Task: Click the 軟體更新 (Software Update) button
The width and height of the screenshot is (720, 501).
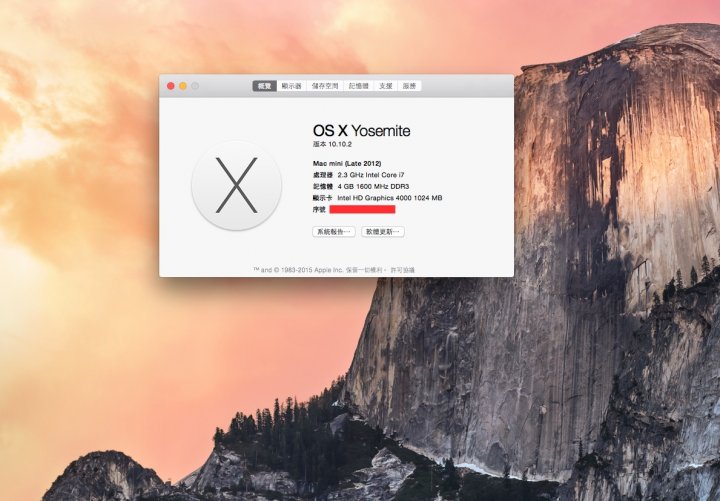Action: [383, 232]
